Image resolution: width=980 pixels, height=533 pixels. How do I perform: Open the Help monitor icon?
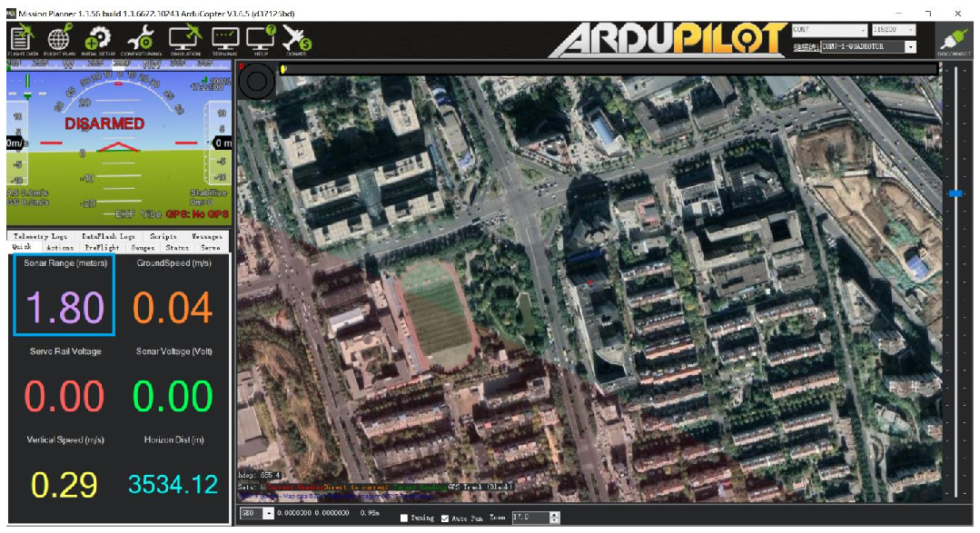261,40
